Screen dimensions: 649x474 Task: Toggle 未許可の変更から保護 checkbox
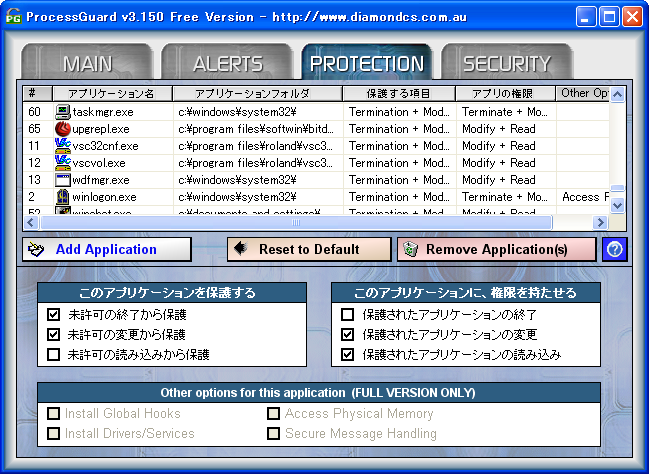coord(53,334)
